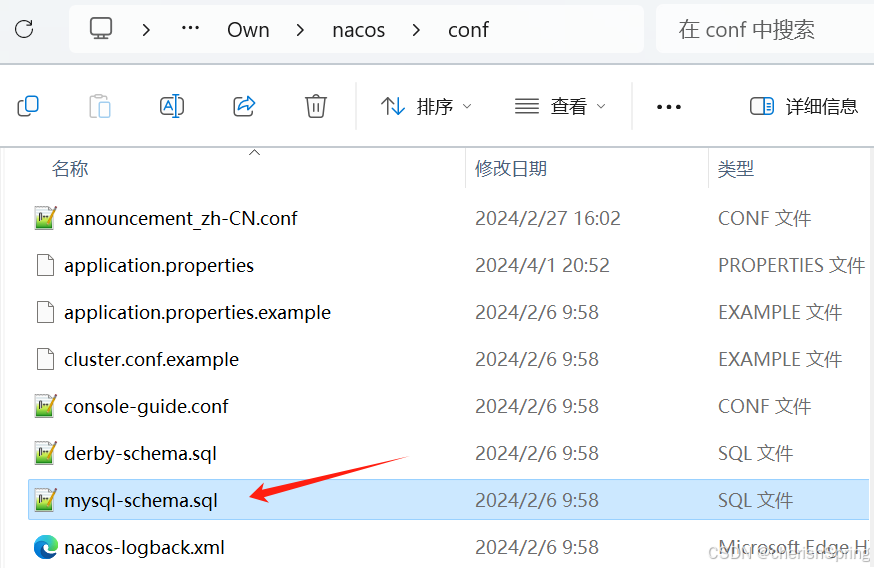Select announcement_zh-CN.conf file
874x568 pixels.
[x=181, y=218]
